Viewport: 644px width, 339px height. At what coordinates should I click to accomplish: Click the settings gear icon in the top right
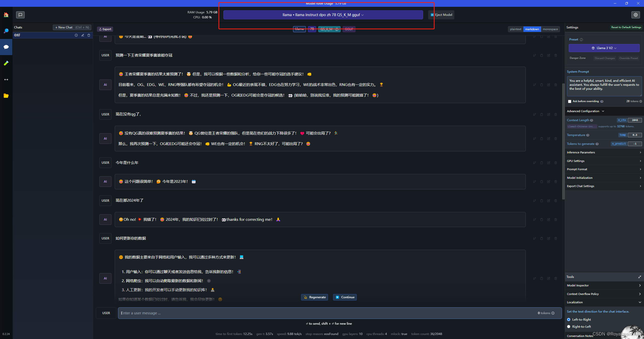pos(635,15)
